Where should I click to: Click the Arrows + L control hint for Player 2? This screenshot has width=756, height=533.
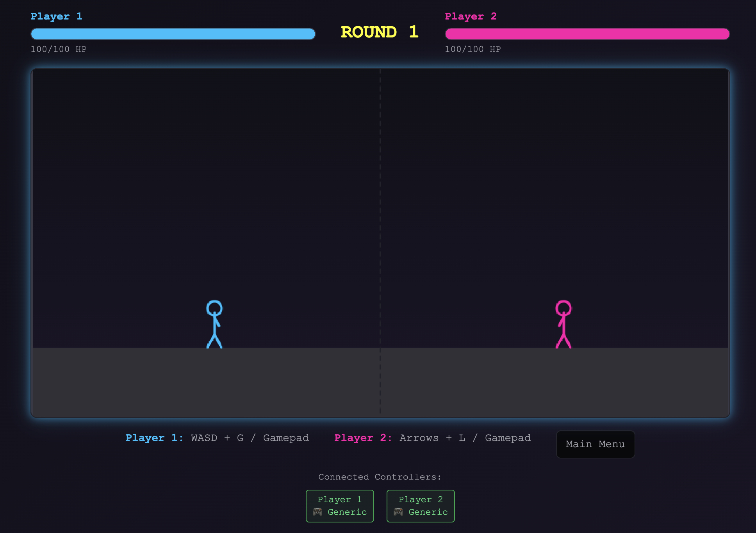(464, 438)
